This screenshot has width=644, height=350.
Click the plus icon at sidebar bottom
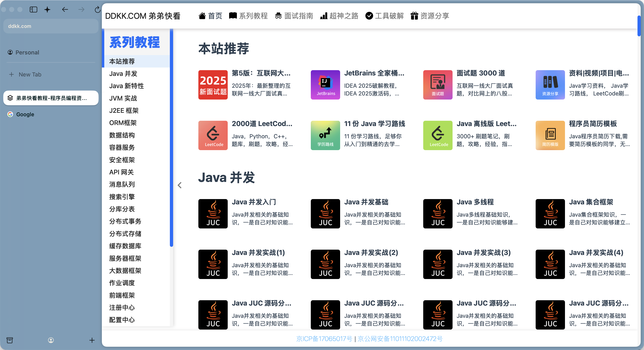92,340
